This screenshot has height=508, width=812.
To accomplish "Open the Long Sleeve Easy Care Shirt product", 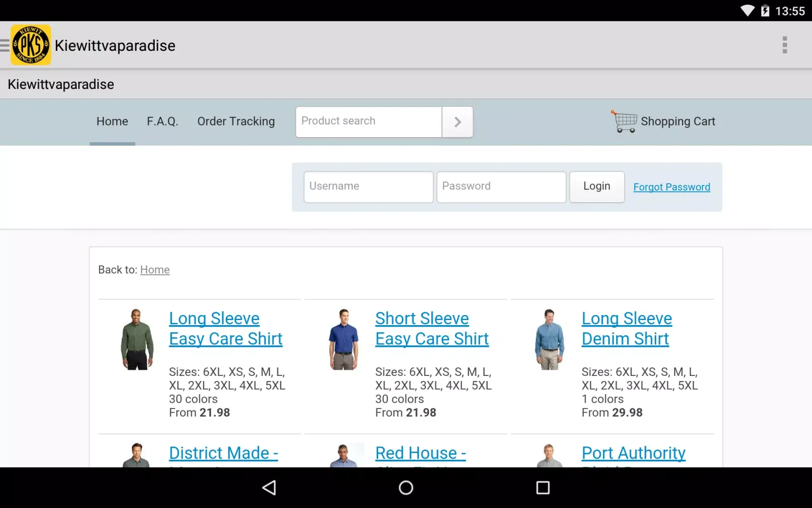I will [225, 328].
